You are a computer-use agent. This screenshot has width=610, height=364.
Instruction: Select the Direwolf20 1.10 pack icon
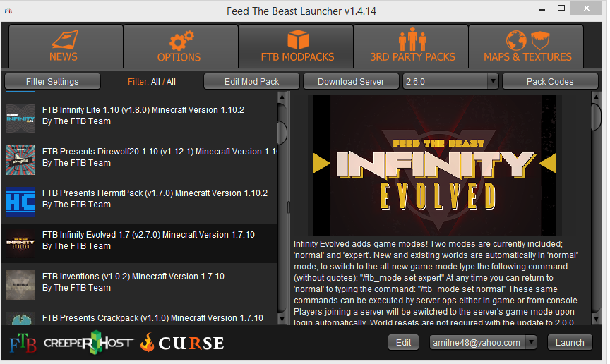click(20, 160)
